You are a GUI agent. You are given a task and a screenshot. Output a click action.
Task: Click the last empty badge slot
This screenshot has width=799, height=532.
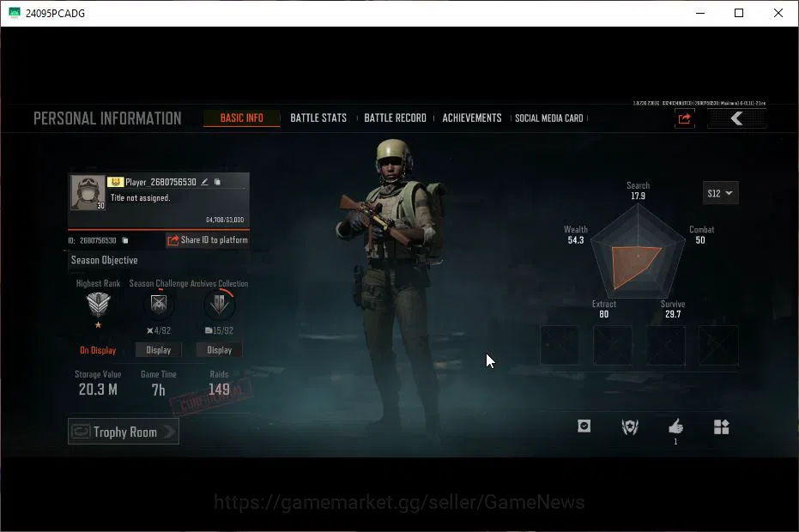pyautogui.click(x=718, y=345)
